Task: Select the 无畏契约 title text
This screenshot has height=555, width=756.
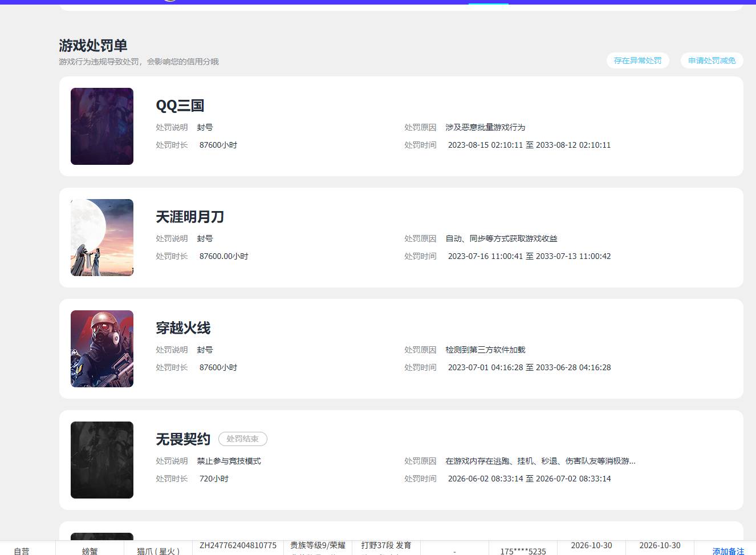Action: click(x=183, y=439)
